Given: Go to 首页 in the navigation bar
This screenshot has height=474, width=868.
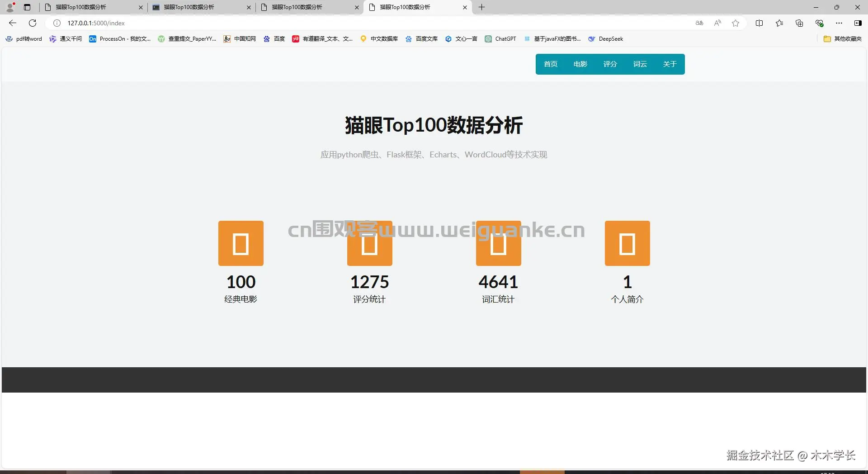Looking at the screenshot, I should click(551, 64).
